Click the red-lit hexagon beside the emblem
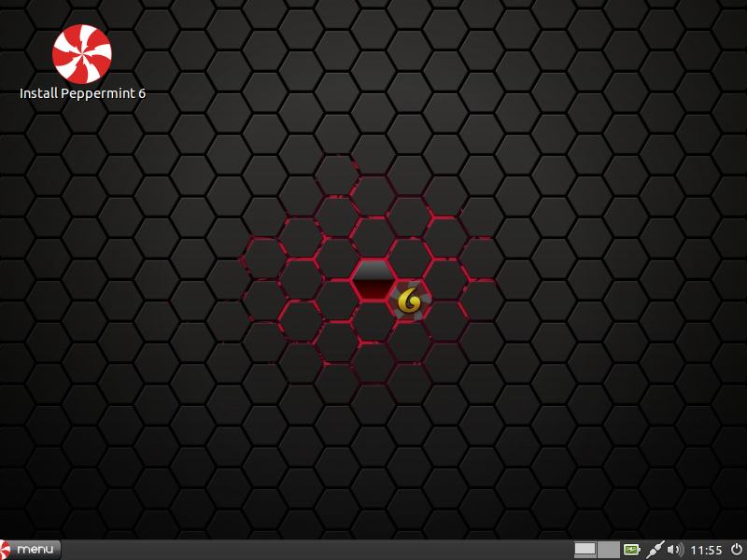 [373, 282]
